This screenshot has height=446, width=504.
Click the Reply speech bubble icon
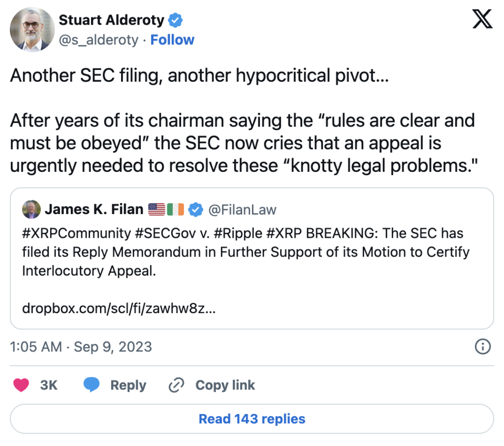point(92,385)
